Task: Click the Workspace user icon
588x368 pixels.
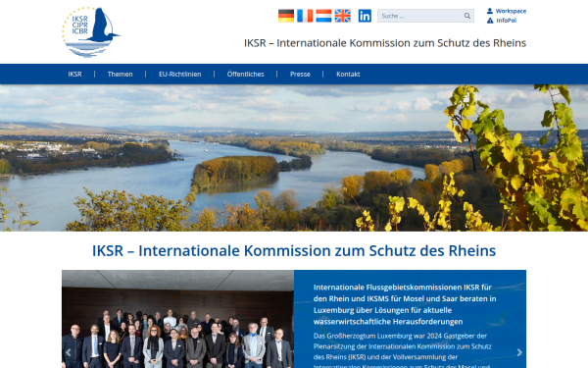Action: point(490,11)
